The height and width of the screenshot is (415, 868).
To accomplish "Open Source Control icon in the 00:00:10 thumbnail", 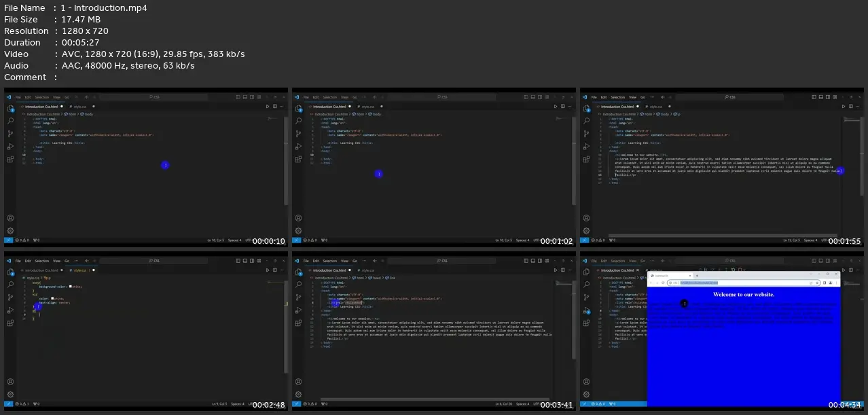I will 10,134.
